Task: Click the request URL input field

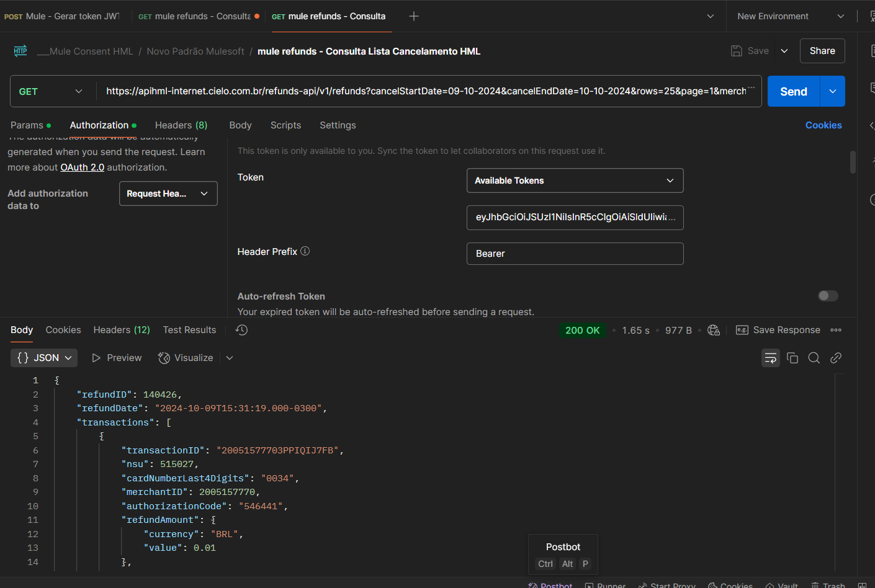Action: [425, 92]
